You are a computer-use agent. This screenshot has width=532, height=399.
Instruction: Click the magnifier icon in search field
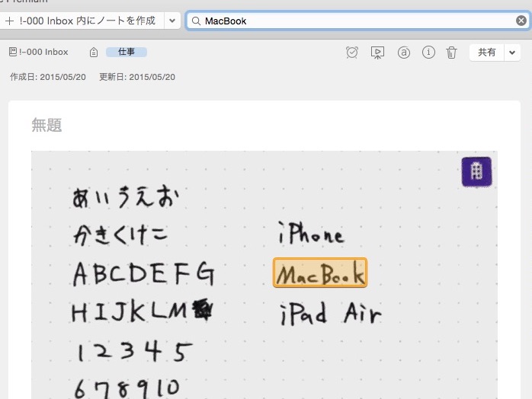[x=196, y=21]
